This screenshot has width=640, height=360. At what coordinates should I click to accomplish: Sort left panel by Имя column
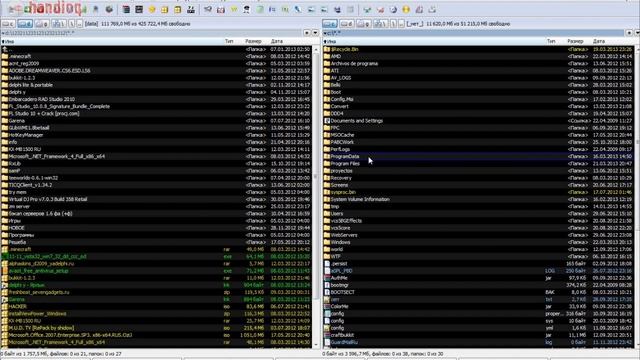111,41
